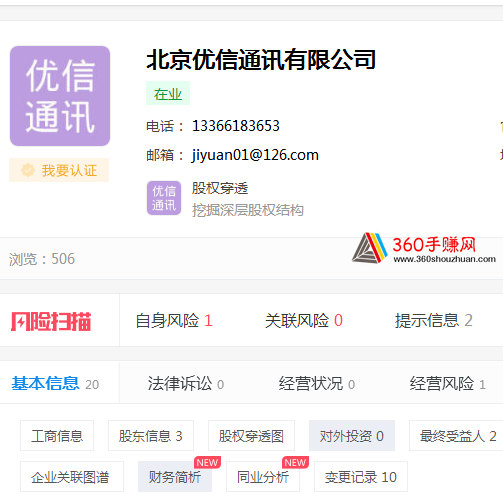Image resolution: width=503 pixels, height=497 pixels.
Task: Click the 风险扫描 risk scan logo
Action: 51,321
